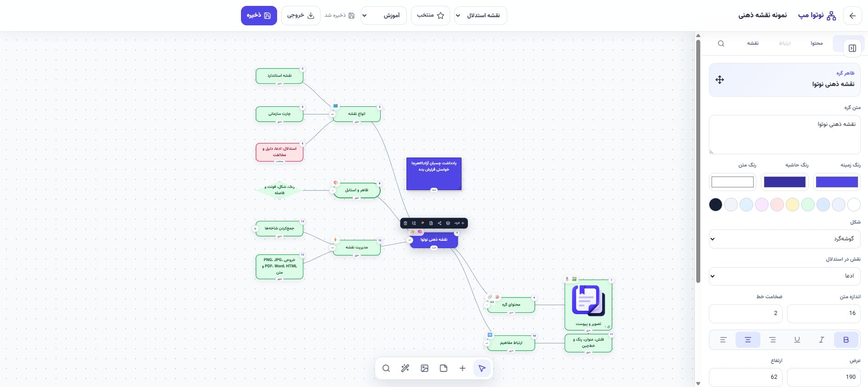868x387 pixels.
Task: Toggle italic text formatting
Action: click(x=821, y=340)
